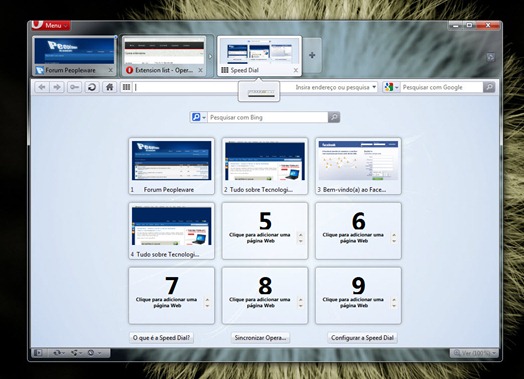Open the Bing search engine dropdown

pos(199,117)
